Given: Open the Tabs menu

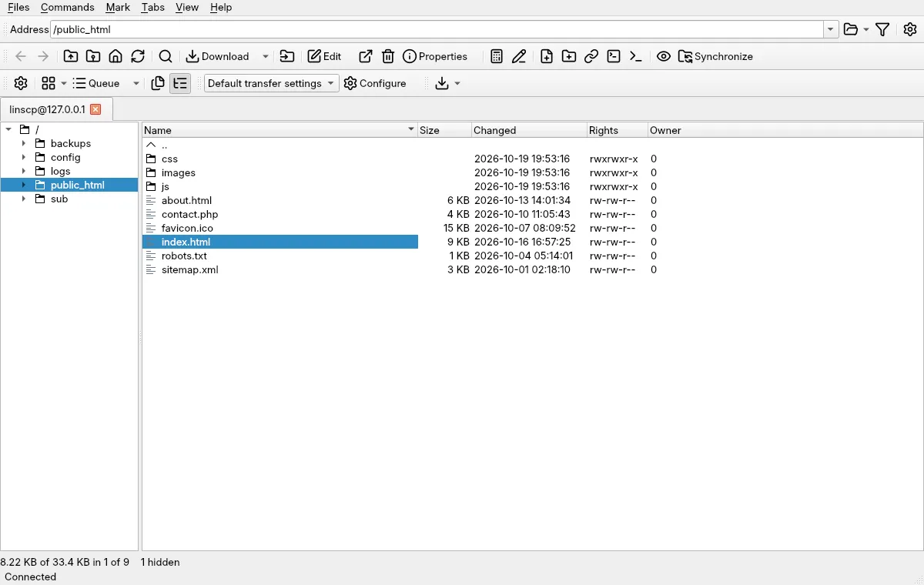Looking at the screenshot, I should click(153, 7).
